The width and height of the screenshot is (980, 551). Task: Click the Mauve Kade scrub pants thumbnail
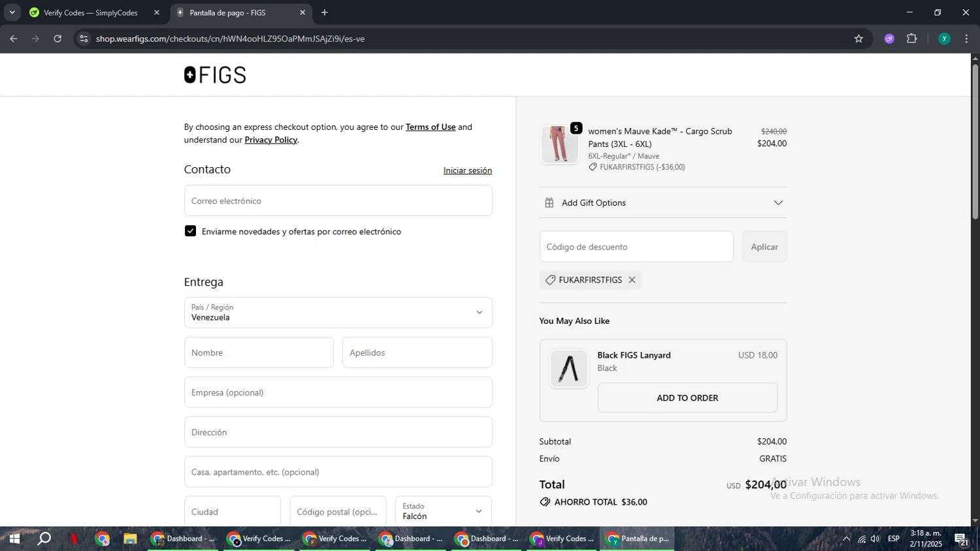560,144
